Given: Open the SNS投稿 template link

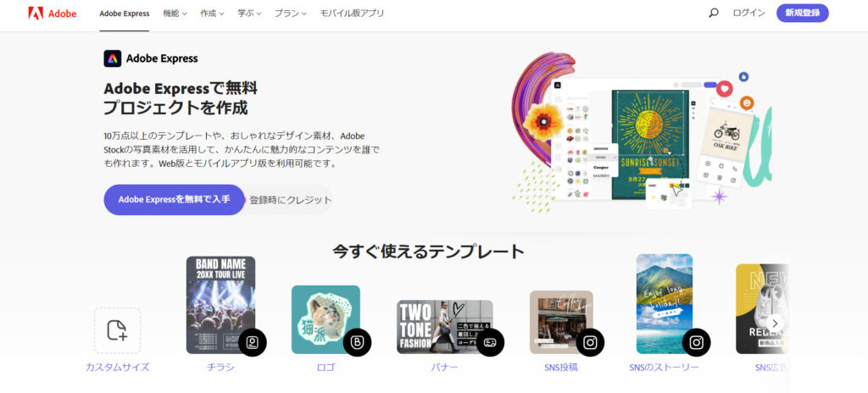Looking at the screenshot, I should point(561,367).
